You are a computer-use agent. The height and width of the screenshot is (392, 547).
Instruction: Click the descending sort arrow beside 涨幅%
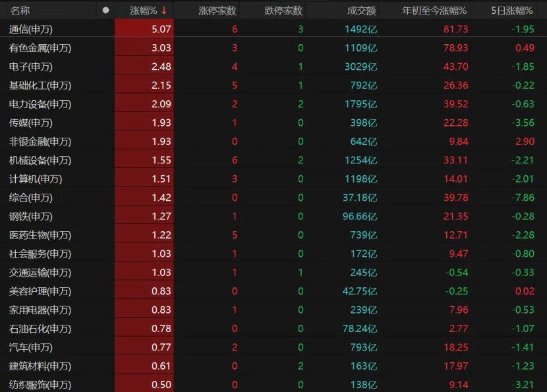click(164, 11)
